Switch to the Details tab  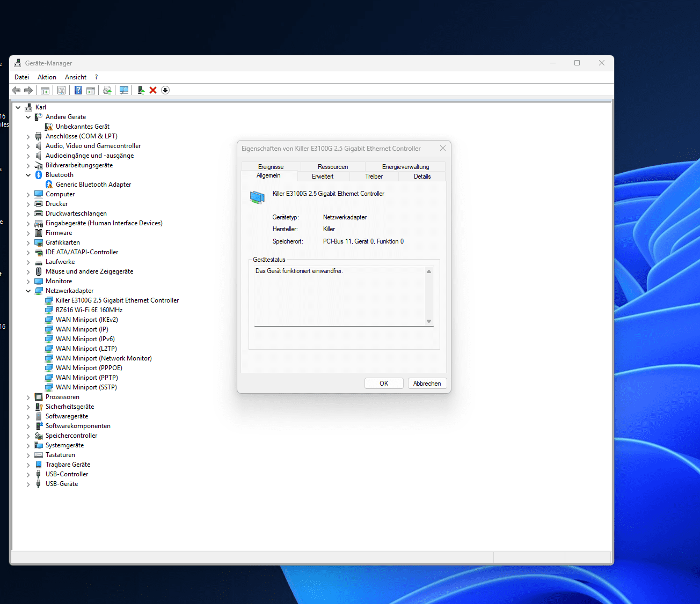pyautogui.click(x=422, y=176)
